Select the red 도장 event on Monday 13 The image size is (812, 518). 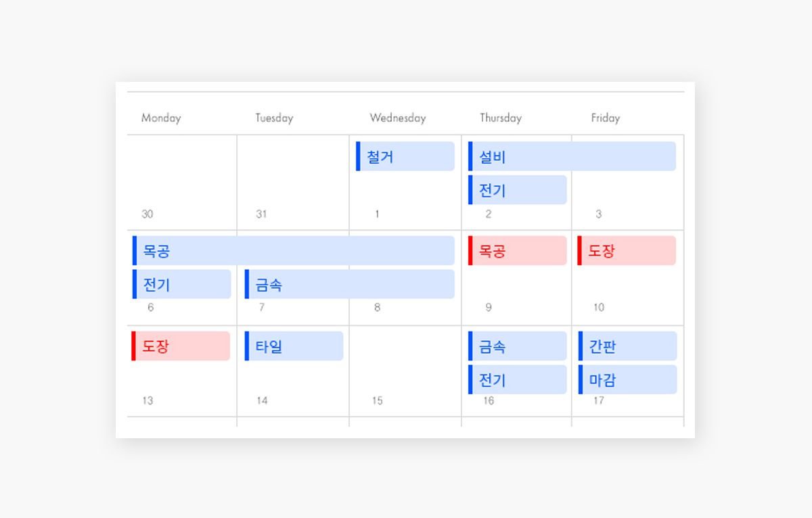pyautogui.click(x=181, y=346)
